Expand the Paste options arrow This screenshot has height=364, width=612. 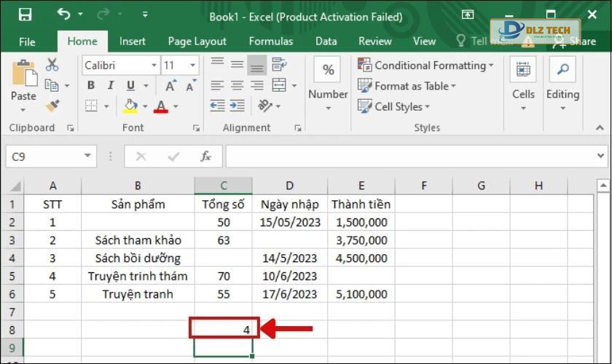[x=23, y=110]
